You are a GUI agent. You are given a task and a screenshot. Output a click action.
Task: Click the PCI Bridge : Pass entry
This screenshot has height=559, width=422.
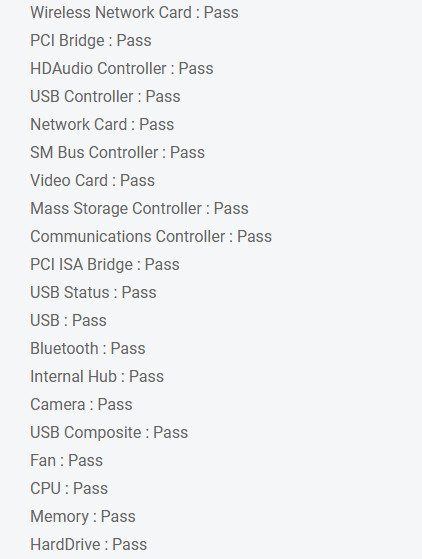pos(91,40)
